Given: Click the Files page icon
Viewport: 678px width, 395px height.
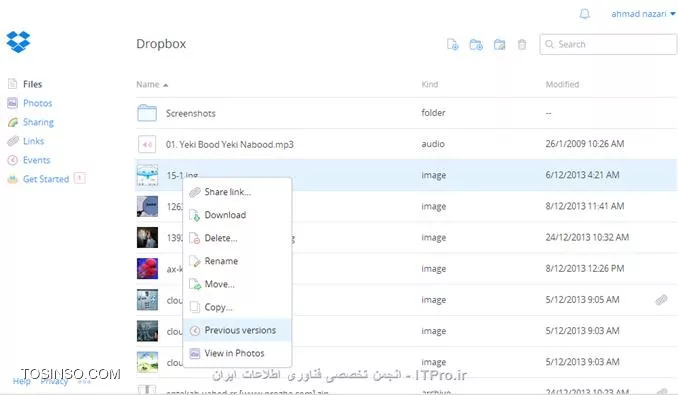Looking at the screenshot, I should tap(13, 84).
